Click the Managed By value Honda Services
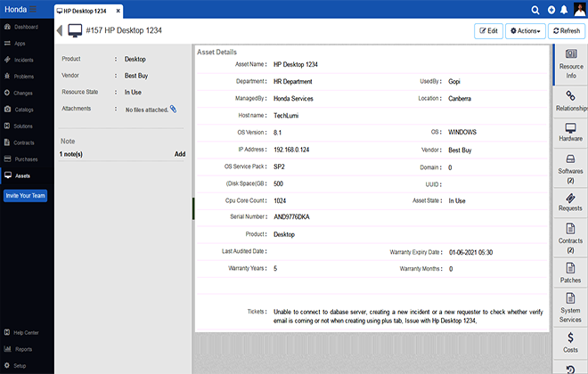The image size is (588, 374). point(293,99)
